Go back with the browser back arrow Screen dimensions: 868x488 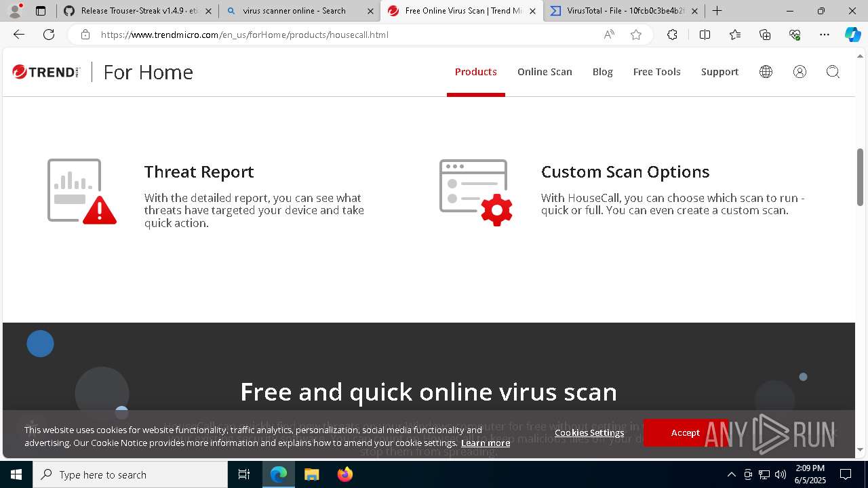pyautogui.click(x=19, y=35)
